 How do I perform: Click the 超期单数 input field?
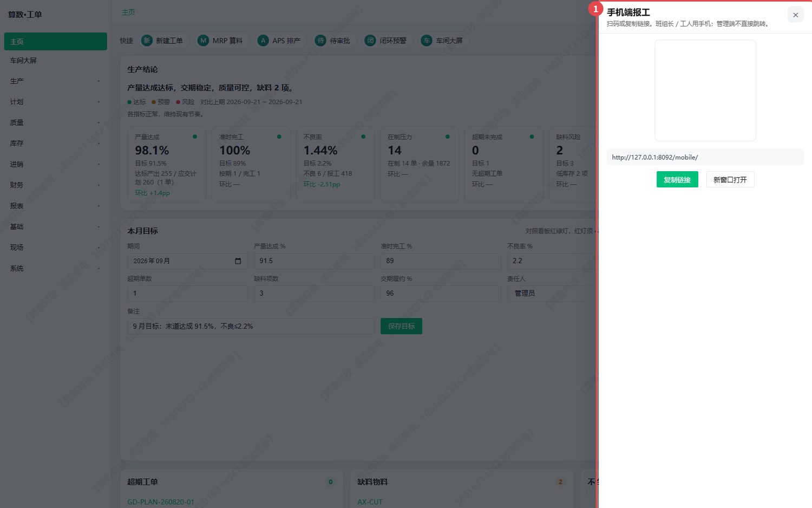click(187, 294)
